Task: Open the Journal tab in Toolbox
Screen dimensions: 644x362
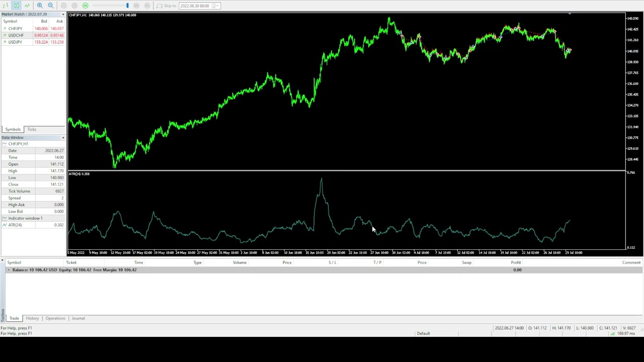Action: (78, 318)
